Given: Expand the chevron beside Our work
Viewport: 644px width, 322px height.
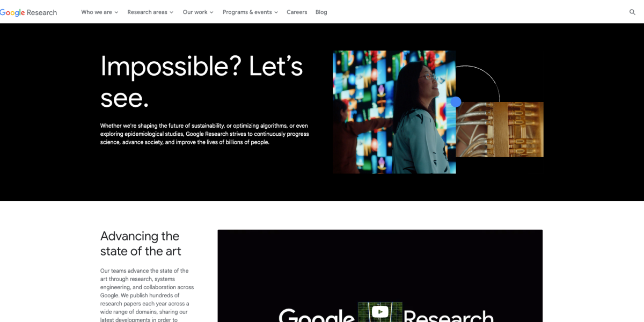Looking at the screenshot, I should [x=211, y=12].
